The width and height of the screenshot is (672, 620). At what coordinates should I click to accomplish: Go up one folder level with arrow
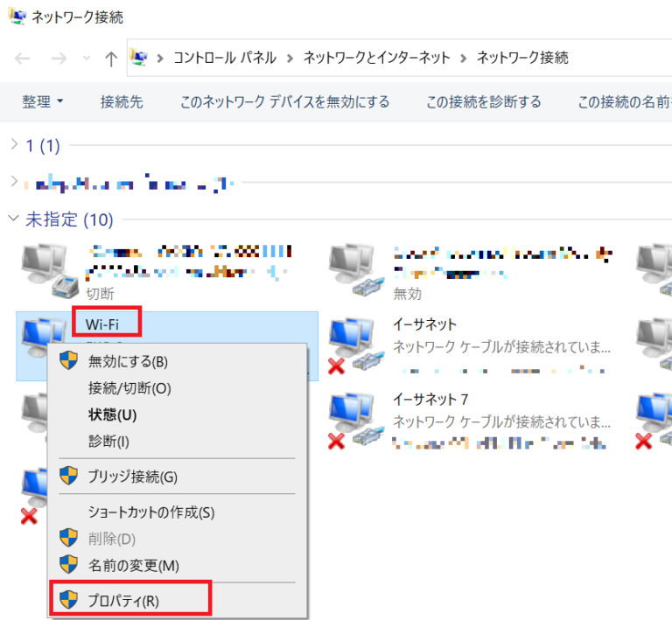click(x=111, y=59)
